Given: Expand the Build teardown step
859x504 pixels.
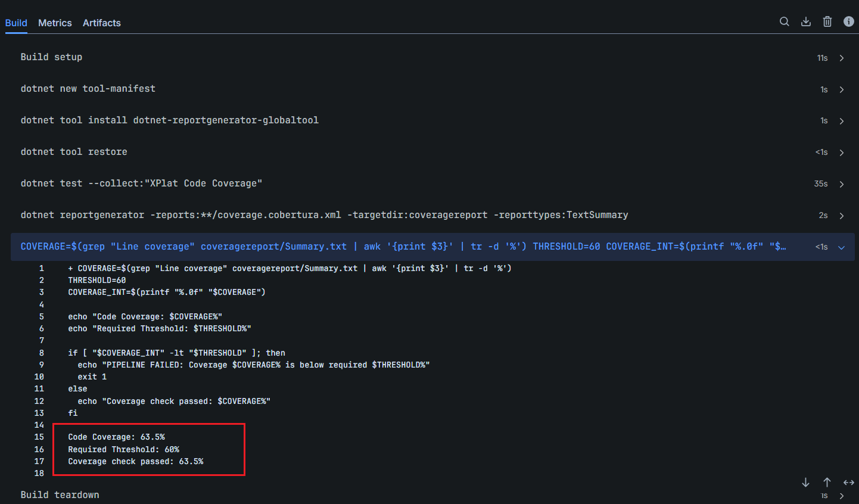Looking at the screenshot, I should point(841,495).
